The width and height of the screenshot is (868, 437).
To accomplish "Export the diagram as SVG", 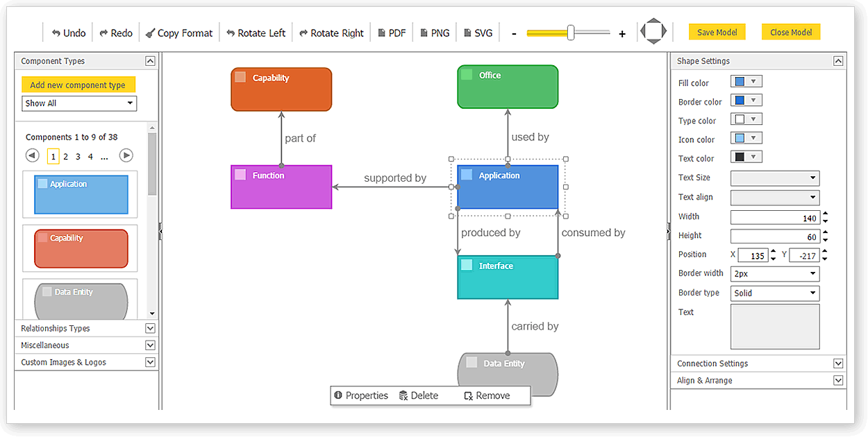I will 478,33.
